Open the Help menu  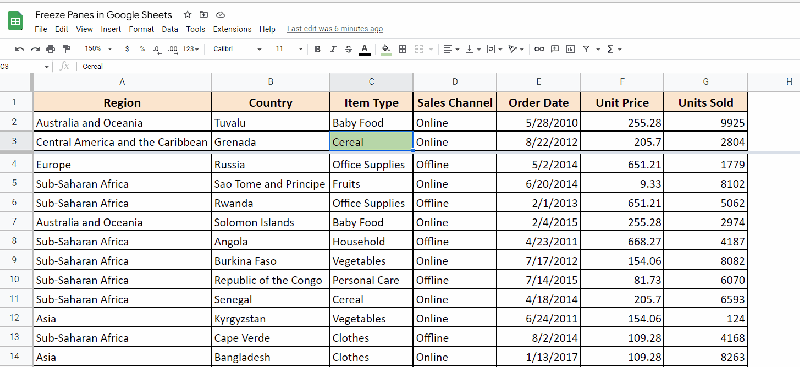coord(267,29)
